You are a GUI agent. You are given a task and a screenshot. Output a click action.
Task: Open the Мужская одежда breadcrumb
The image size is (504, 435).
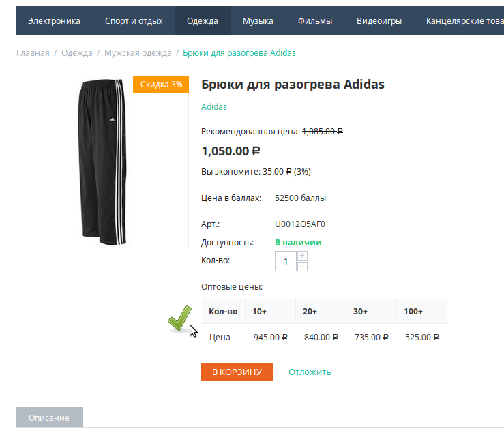(136, 52)
